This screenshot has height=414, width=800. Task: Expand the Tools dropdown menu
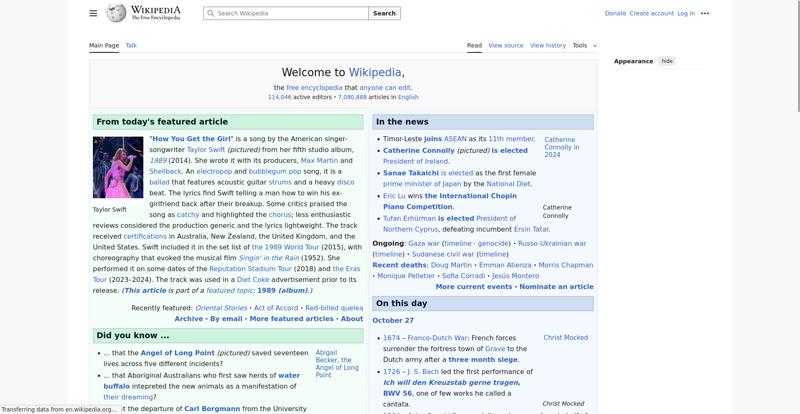[x=584, y=45]
